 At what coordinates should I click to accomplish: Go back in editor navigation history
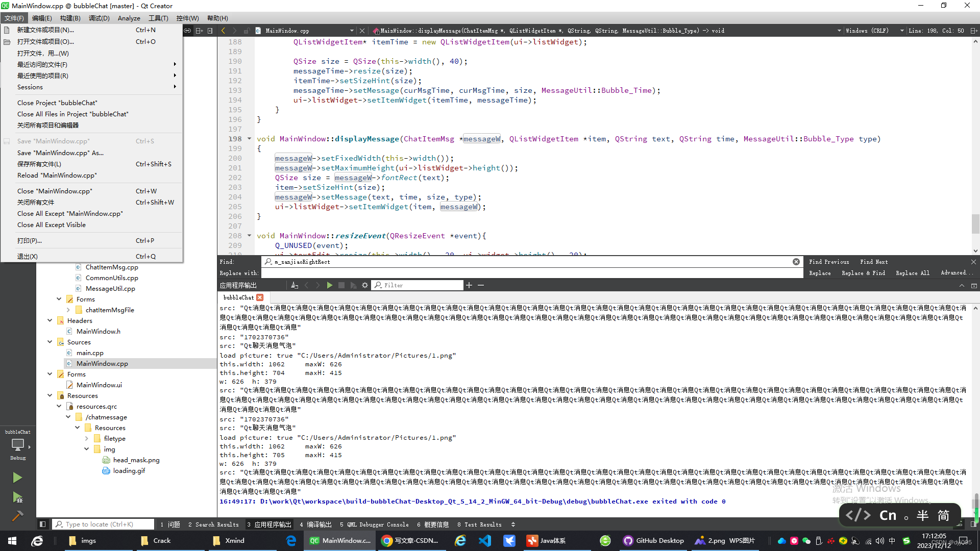pyautogui.click(x=223, y=31)
